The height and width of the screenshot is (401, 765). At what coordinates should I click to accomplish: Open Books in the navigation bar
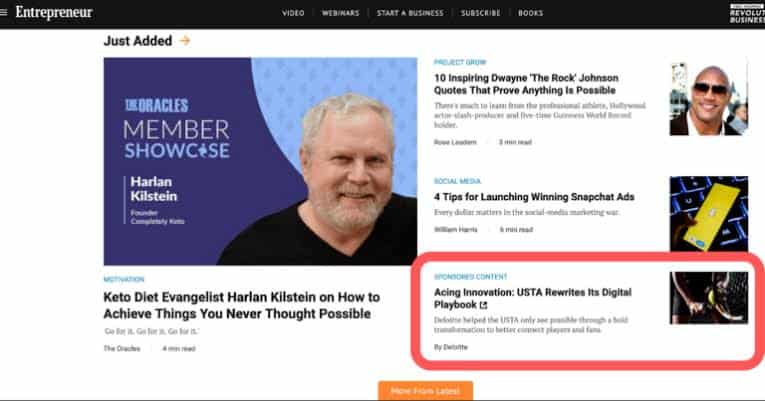click(x=531, y=13)
